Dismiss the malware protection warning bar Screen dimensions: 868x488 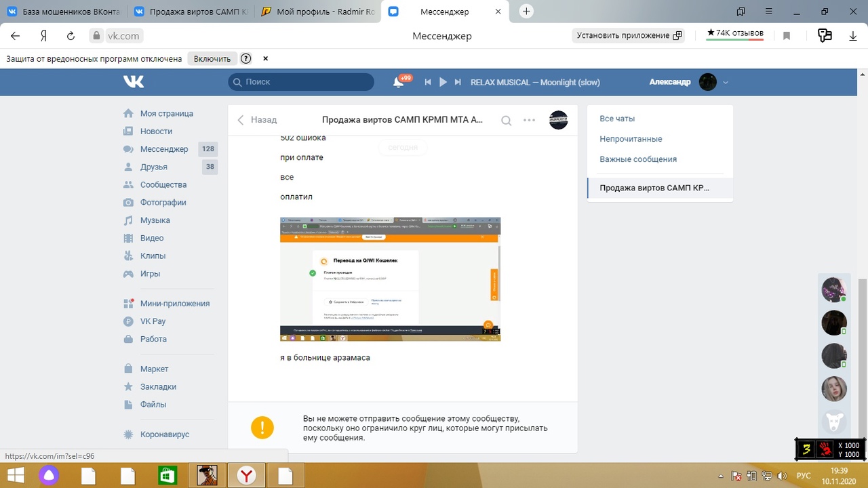coord(266,59)
